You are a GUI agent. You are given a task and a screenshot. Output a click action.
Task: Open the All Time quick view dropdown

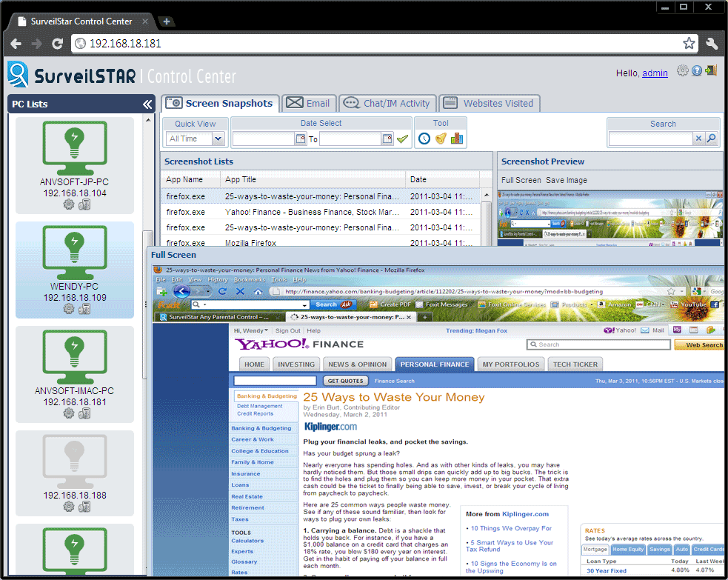click(218, 139)
